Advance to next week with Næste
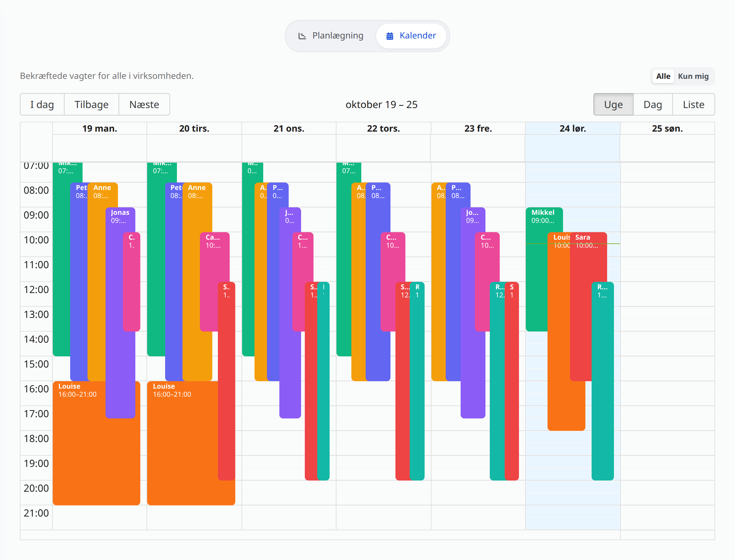The height and width of the screenshot is (560, 735). point(144,105)
